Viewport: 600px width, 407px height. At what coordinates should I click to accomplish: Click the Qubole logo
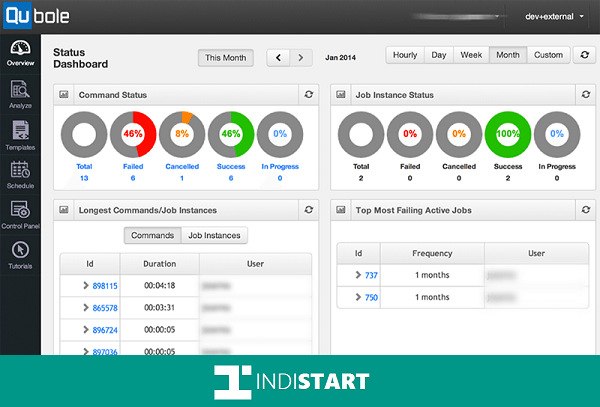pos(36,16)
